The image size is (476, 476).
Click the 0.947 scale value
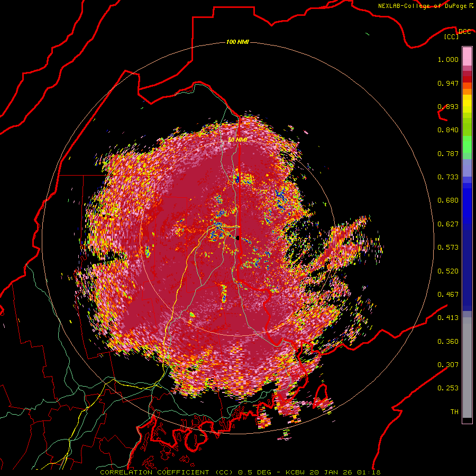[x=448, y=83]
